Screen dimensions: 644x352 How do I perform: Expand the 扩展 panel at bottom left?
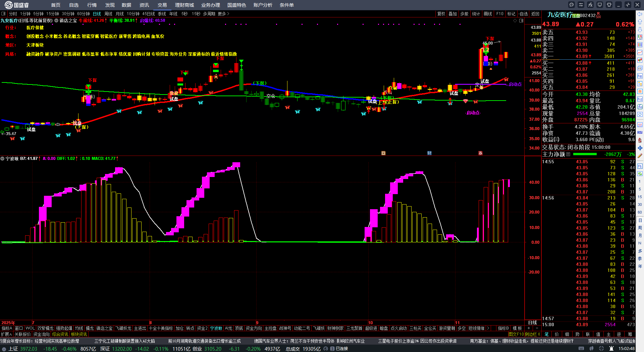click(6, 334)
